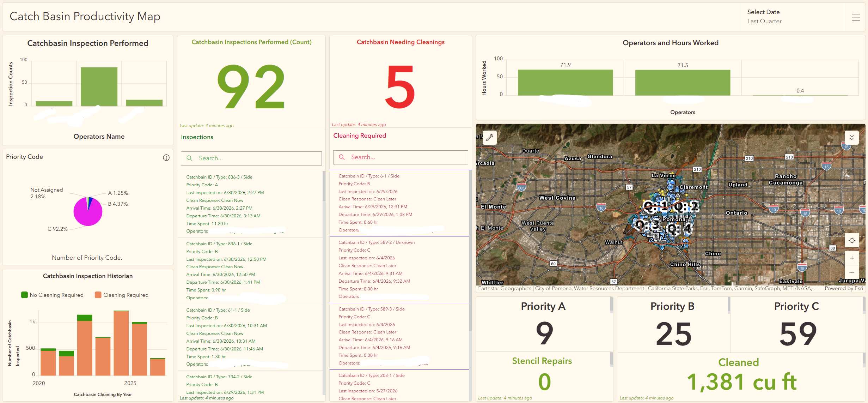Click the Priority Code info icon
The image size is (868, 403).
point(166,158)
